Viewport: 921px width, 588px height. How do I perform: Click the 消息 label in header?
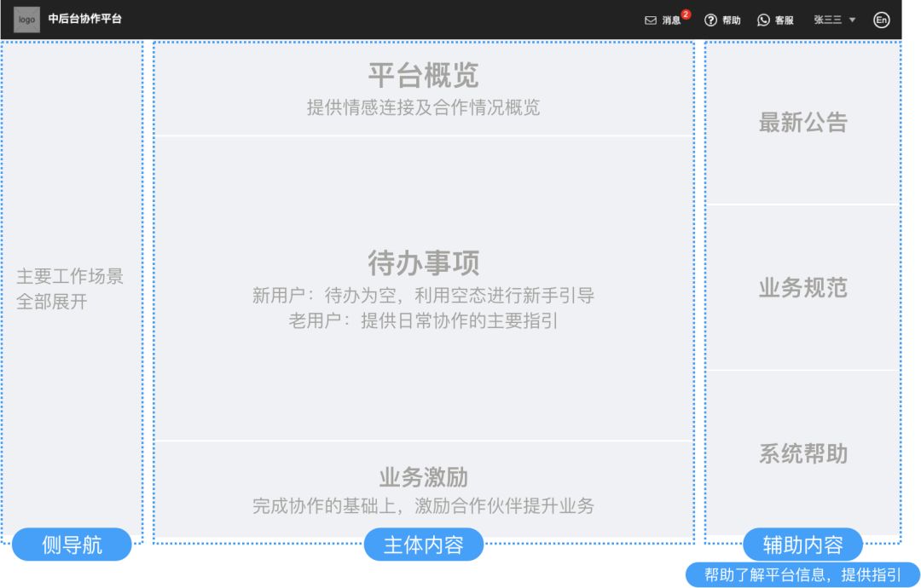pos(671,20)
